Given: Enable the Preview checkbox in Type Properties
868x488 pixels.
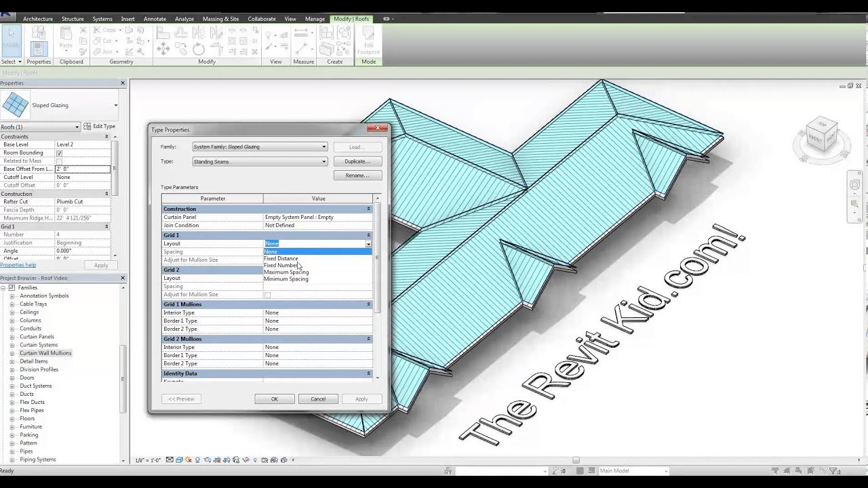Looking at the screenshot, I should click(180, 399).
